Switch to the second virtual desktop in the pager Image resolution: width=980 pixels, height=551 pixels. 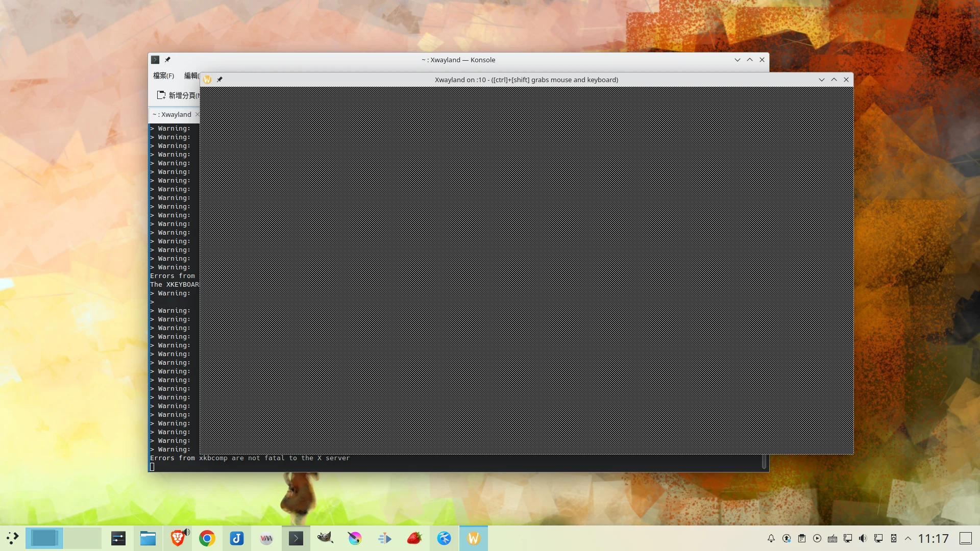point(82,538)
